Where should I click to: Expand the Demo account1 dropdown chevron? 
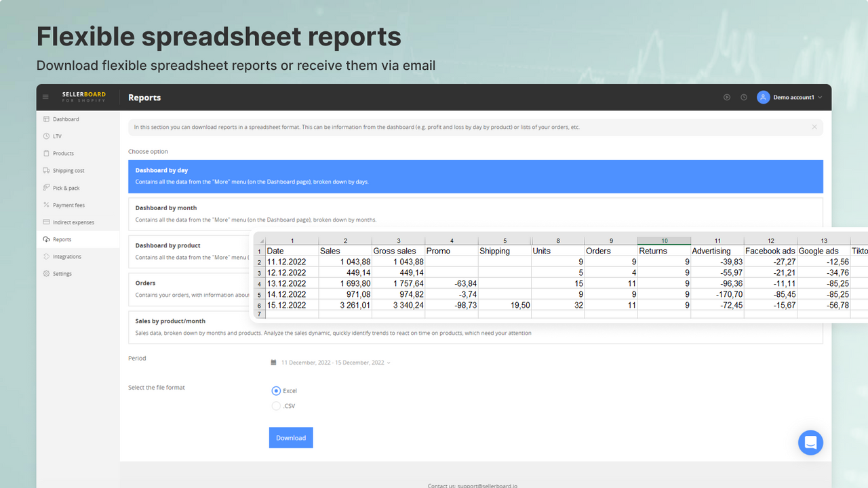point(820,98)
